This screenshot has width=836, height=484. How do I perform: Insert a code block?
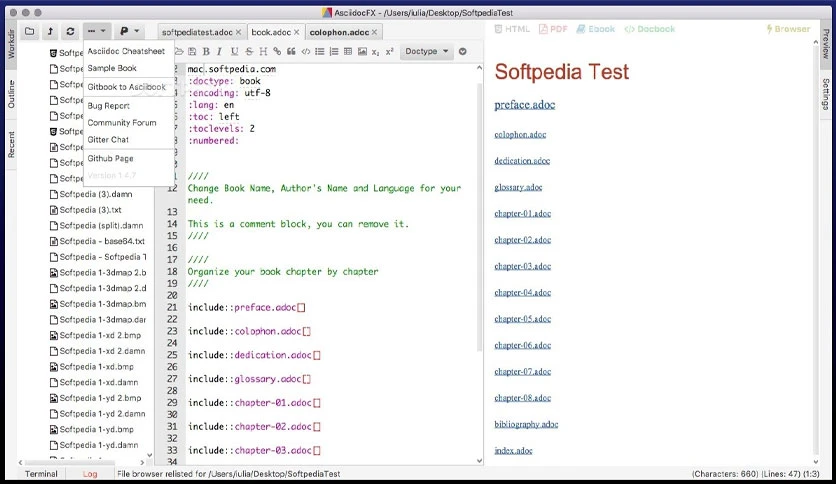pos(306,51)
